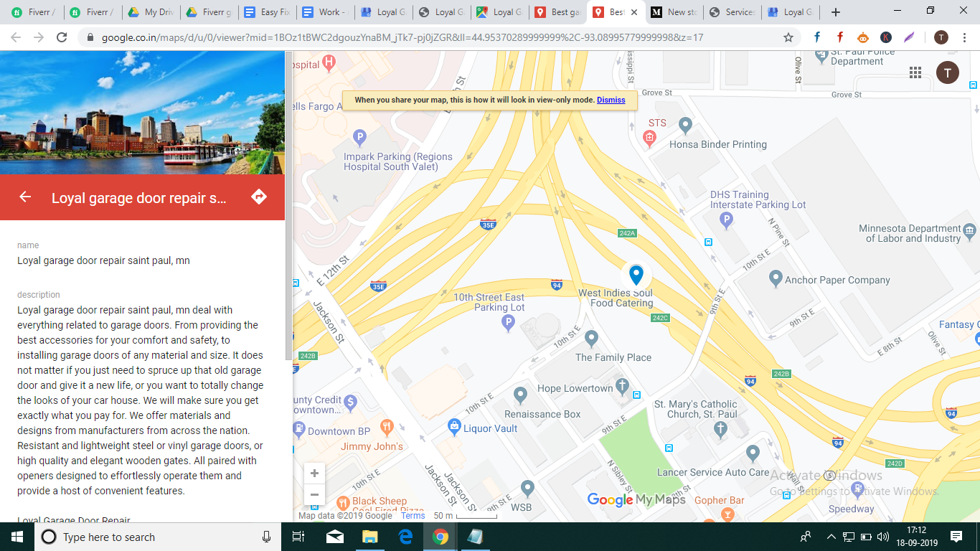Select the Renaissance Box pin

[521, 395]
